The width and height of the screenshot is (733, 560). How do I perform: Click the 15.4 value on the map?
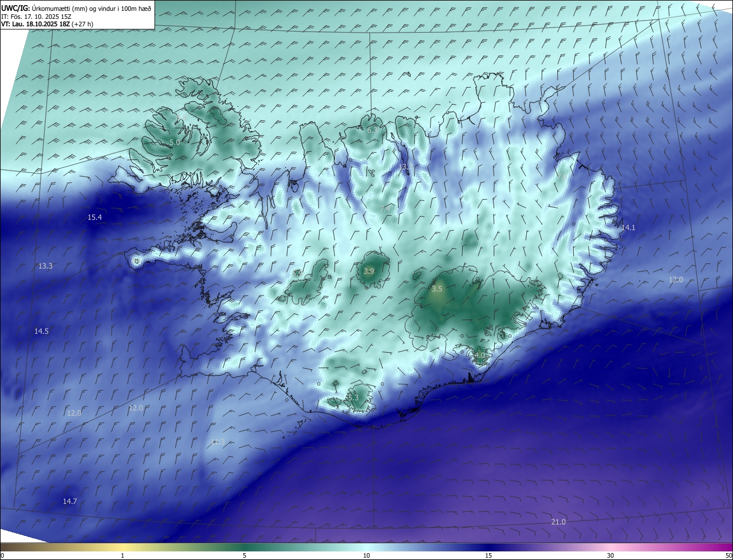[x=94, y=217]
